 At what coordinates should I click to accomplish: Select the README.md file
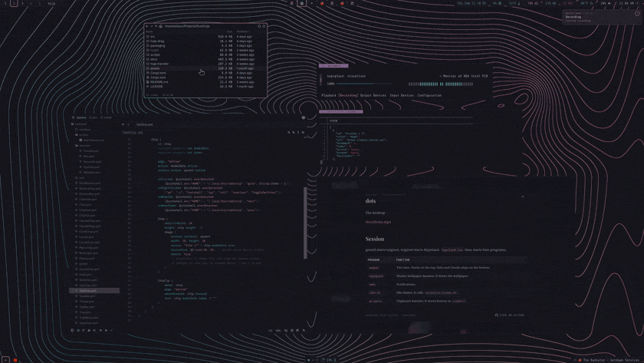click(x=205, y=82)
